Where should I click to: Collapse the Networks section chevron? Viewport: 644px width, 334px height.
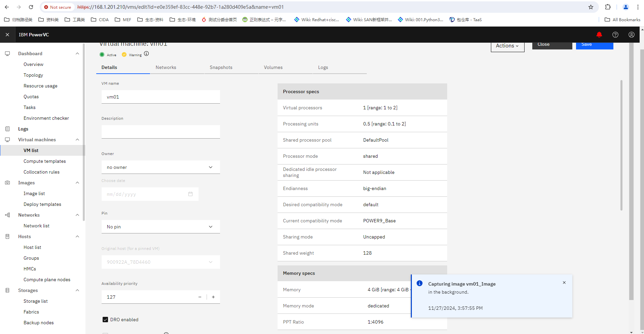tap(77, 215)
